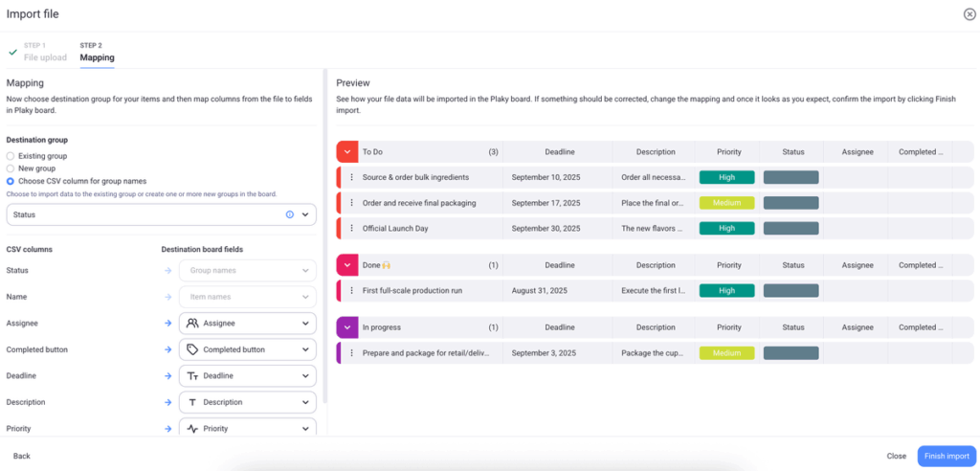Open three-dot menu for Official Launch Day
This screenshot has width=980, height=471.
[351, 228]
